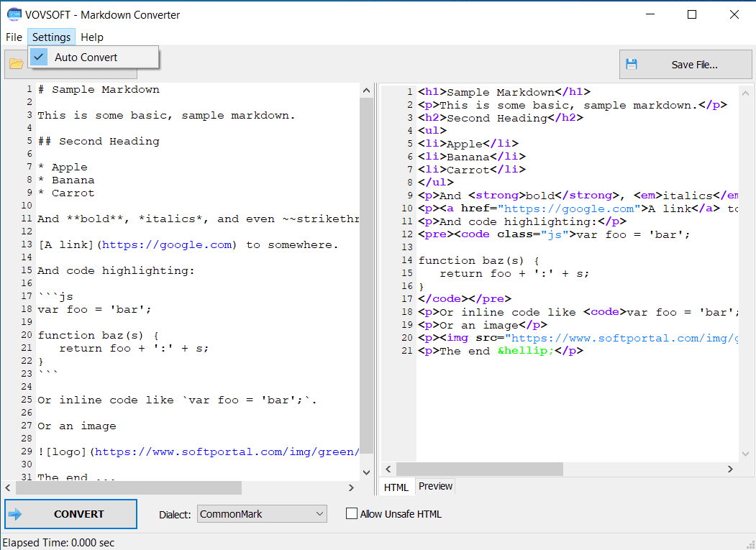Click the '* Banana' list line
756x550 pixels.
66,180
